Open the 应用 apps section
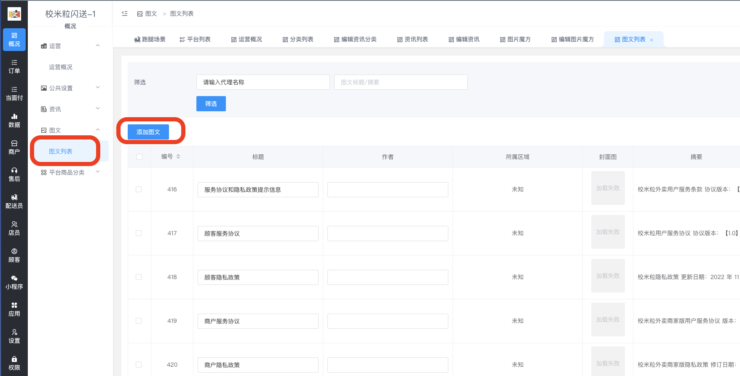The width and height of the screenshot is (740, 376). click(x=14, y=309)
